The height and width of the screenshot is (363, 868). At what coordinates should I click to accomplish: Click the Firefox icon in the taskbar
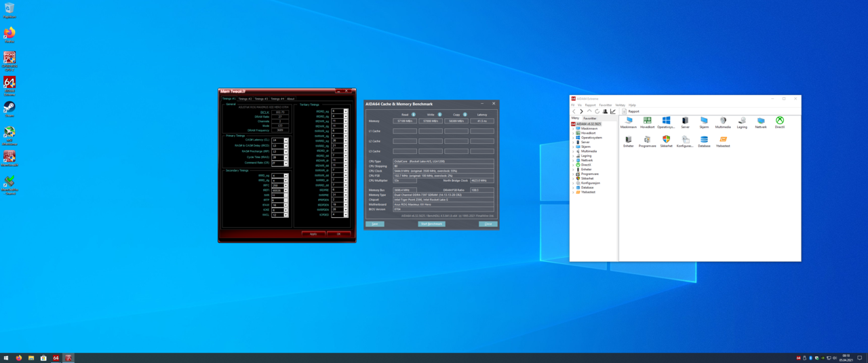(19, 358)
